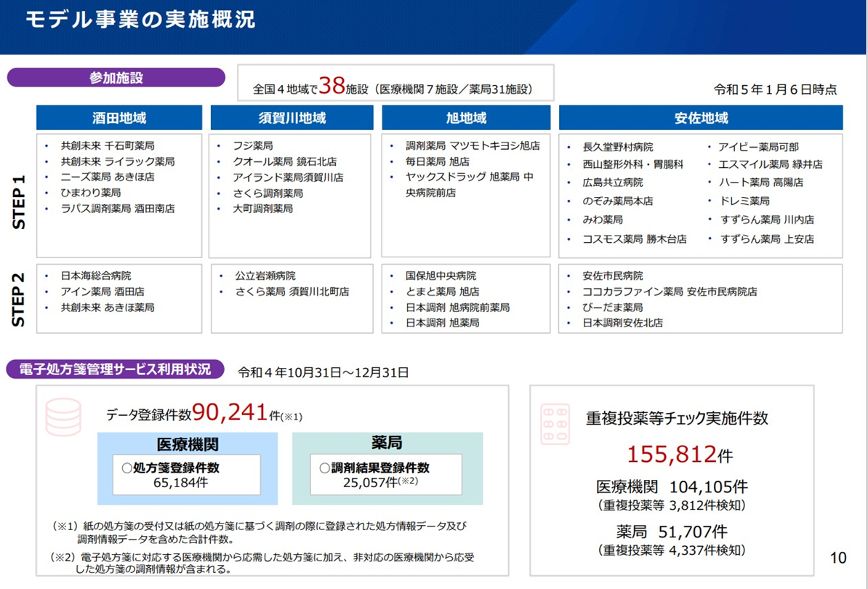Click the pill tablet icon
Image resolution: width=868 pixels, height=589 pixels.
pyautogui.click(x=555, y=425)
